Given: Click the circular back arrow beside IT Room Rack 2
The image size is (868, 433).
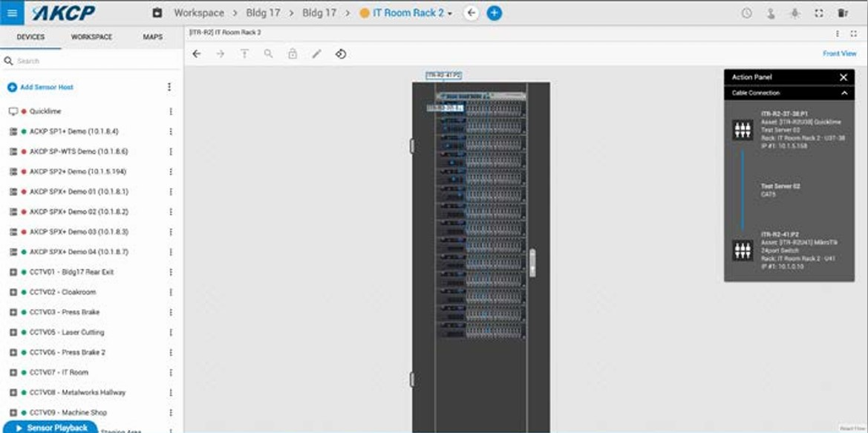Looking at the screenshot, I should [x=471, y=13].
